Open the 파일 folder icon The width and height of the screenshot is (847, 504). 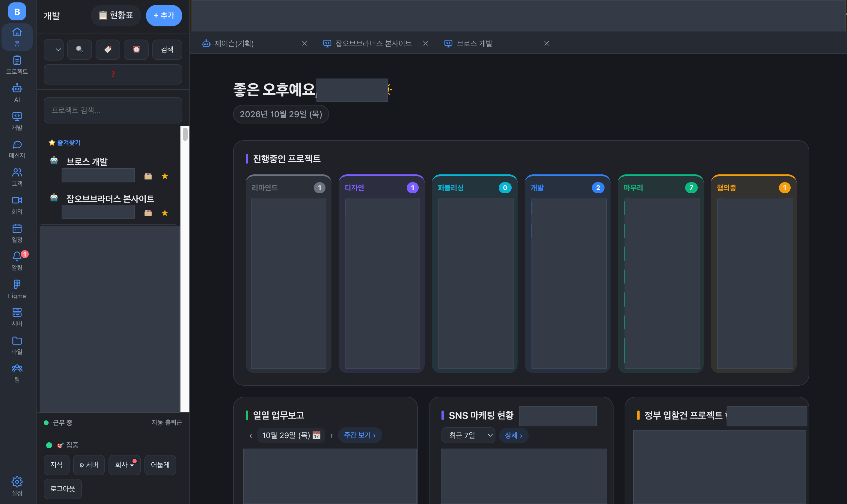pos(17,345)
